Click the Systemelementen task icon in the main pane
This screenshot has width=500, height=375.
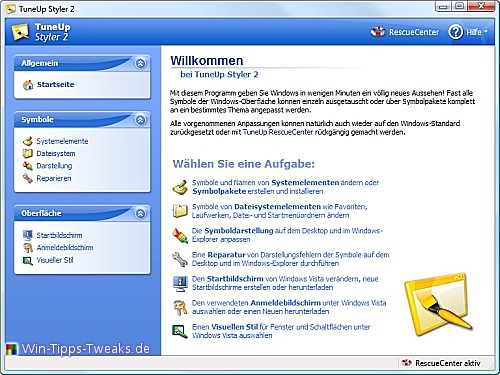point(180,187)
